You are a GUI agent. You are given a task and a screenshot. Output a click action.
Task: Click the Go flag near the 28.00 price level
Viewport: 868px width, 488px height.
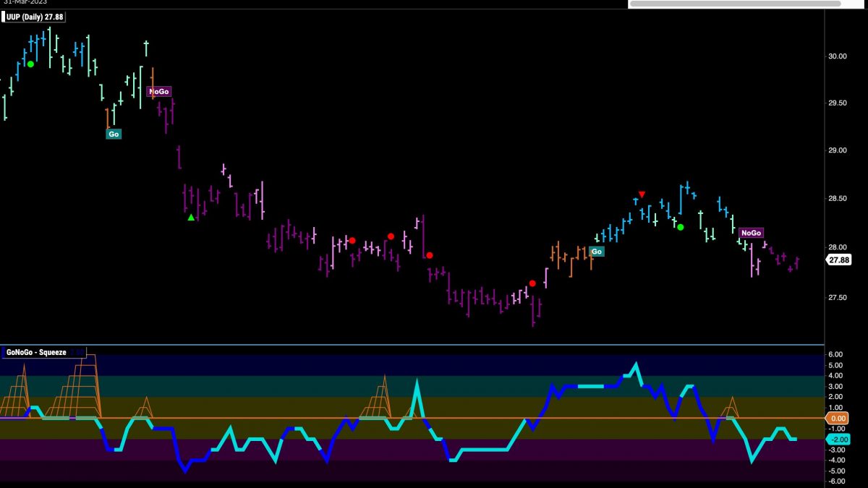pos(597,252)
